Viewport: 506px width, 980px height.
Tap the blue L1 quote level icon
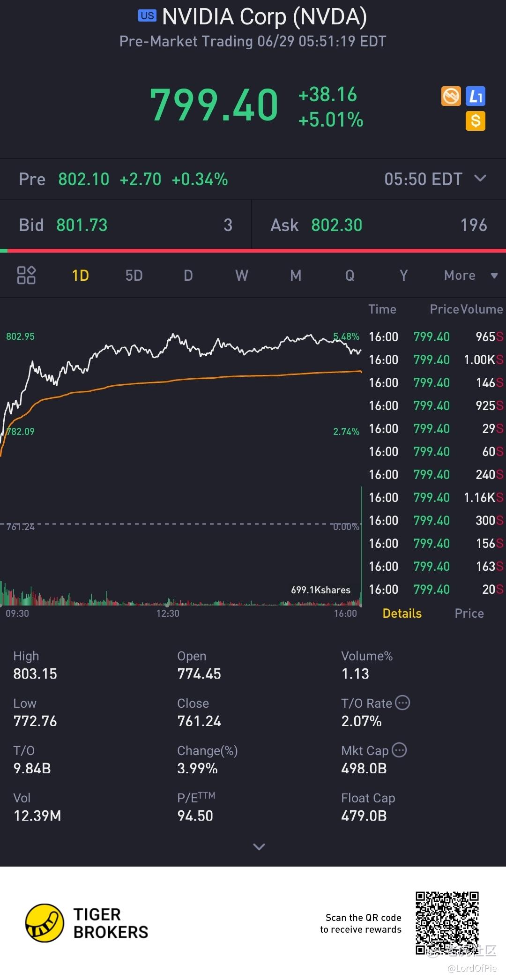pyautogui.click(x=476, y=97)
